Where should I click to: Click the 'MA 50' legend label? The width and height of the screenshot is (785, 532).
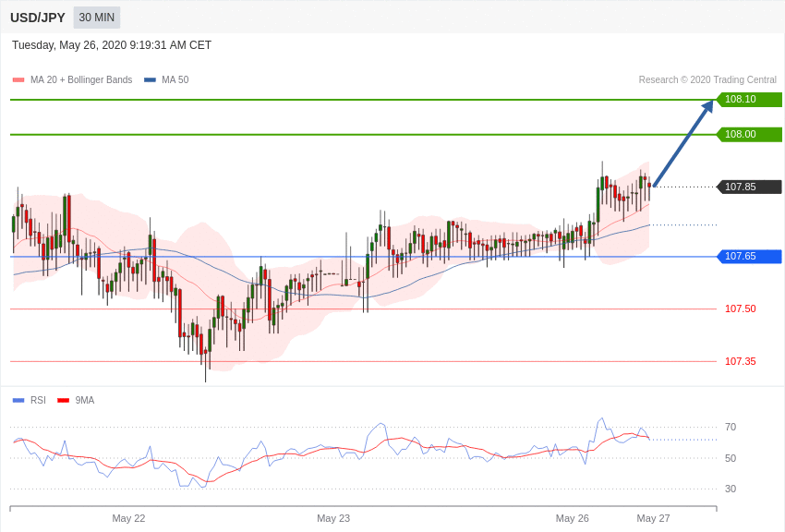pyautogui.click(x=175, y=80)
